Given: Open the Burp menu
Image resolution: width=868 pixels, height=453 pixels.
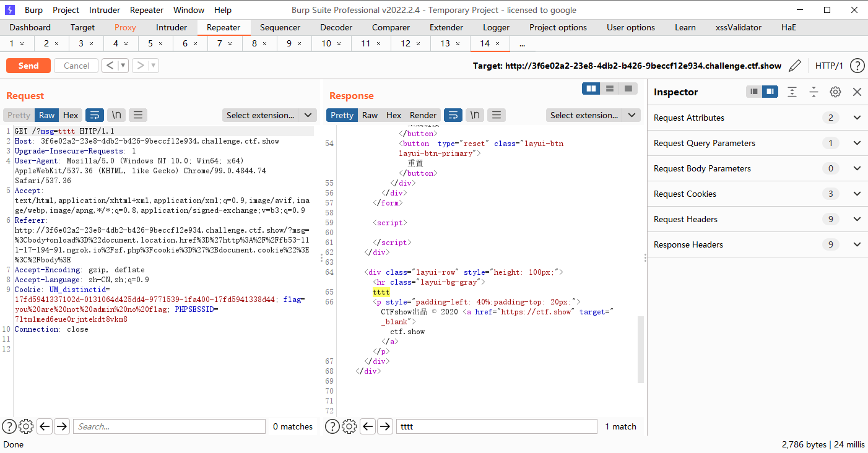Looking at the screenshot, I should tap(33, 10).
